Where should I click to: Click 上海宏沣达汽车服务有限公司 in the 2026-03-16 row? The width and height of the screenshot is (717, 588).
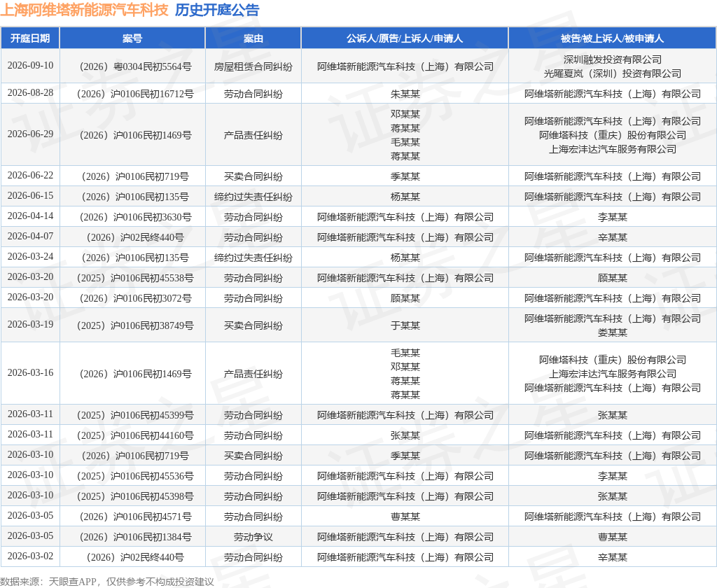coord(612,374)
